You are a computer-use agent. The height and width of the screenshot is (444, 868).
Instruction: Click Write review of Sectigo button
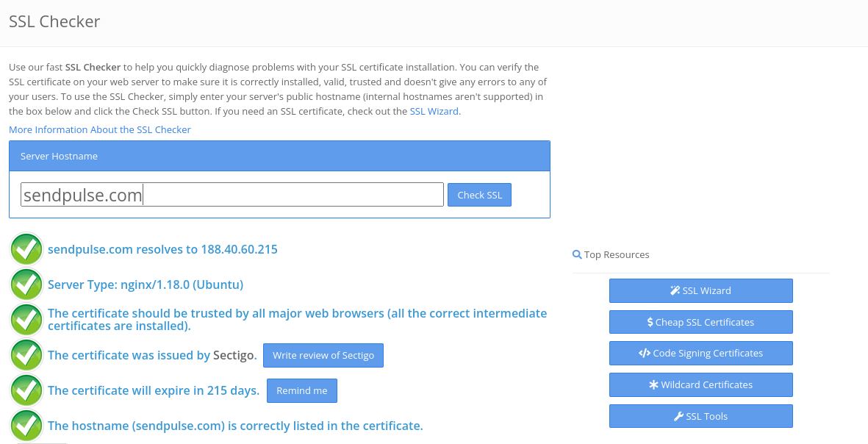tap(323, 356)
